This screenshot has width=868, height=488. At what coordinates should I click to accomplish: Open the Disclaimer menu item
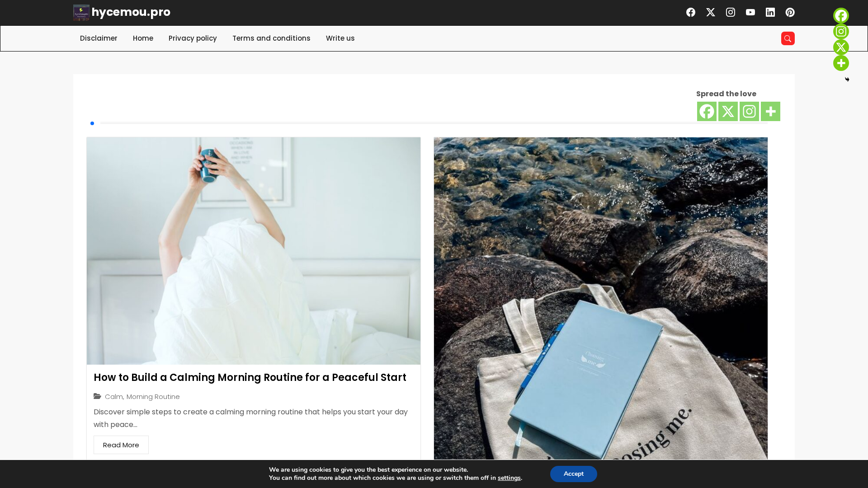(x=99, y=38)
